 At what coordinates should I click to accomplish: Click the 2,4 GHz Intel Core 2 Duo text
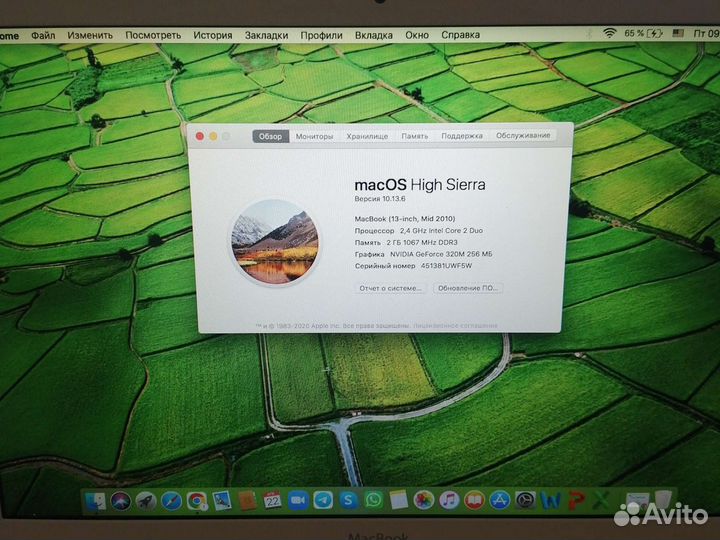[441, 231]
